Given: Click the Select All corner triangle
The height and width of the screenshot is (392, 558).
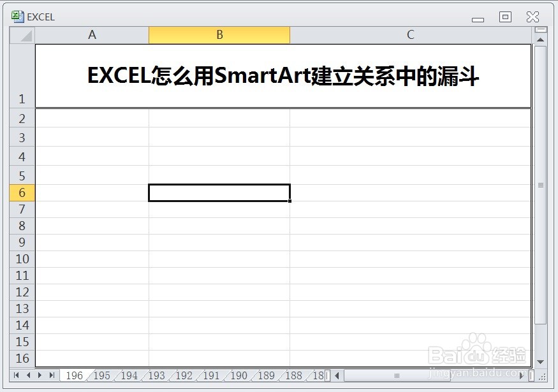Looking at the screenshot, I should (x=22, y=35).
